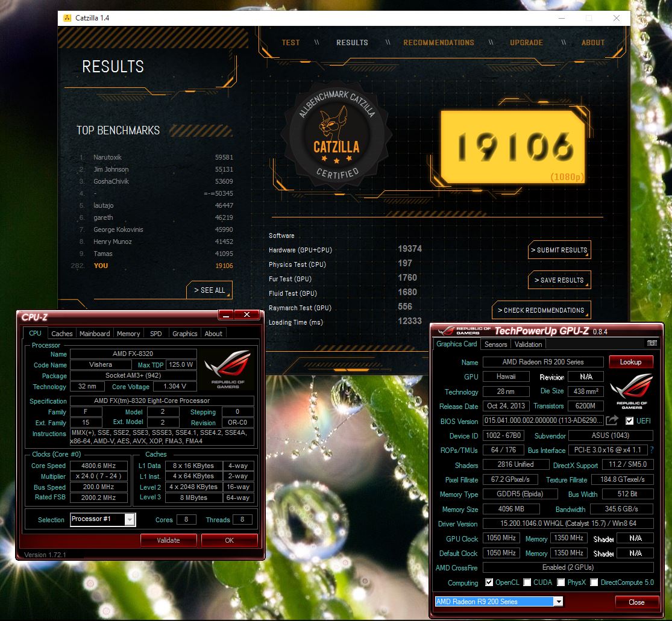Switch to RESULTS tab in Catzilla
This screenshot has height=621, width=672.
(x=352, y=42)
